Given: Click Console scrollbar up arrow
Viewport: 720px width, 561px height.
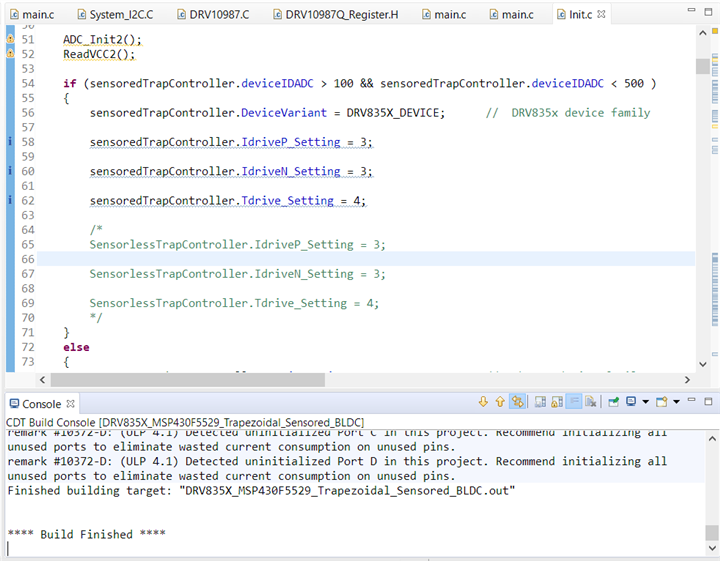Looking at the screenshot, I should click(x=712, y=438).
